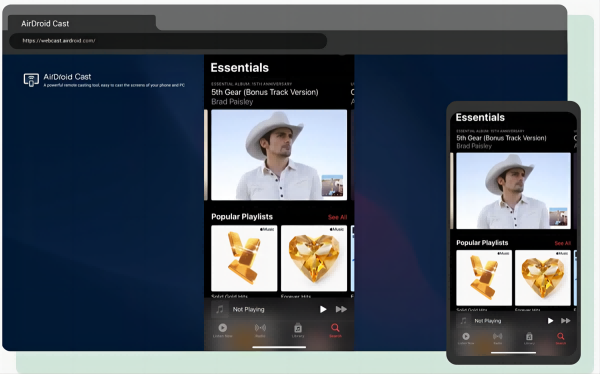
Task: Click the AirDroid Cast browser tab
Action: click(x=82, y=23)
